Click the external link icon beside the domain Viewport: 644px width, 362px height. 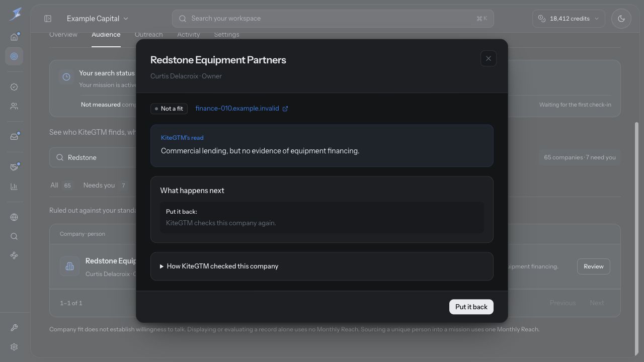click(285, 109)
